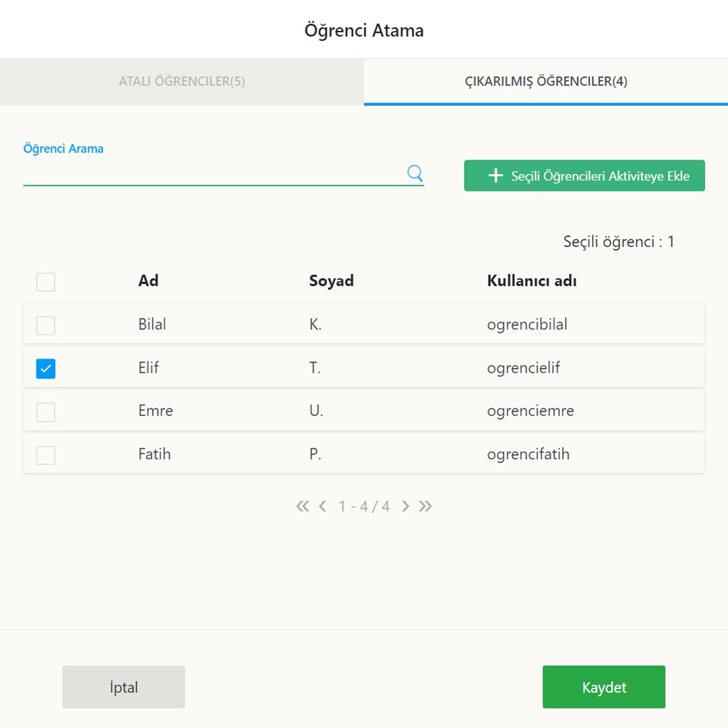Click the 1 - 4 / 4 page indicator
This screenshot has height=728, width=728.
364,506
